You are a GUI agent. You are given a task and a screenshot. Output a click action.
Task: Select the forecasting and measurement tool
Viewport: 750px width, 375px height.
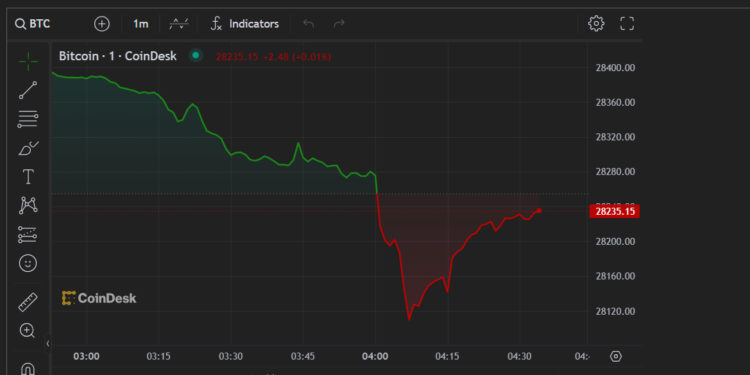tap(28, 234)
